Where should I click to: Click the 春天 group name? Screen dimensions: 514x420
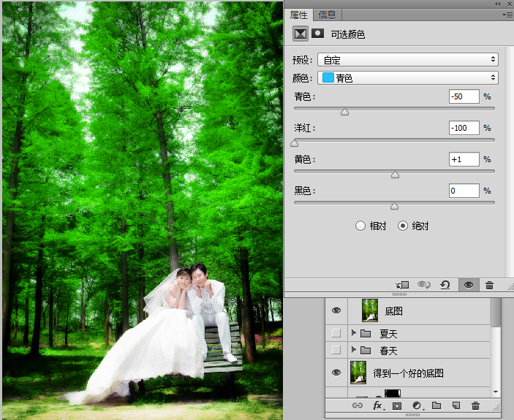coord(388,351)
